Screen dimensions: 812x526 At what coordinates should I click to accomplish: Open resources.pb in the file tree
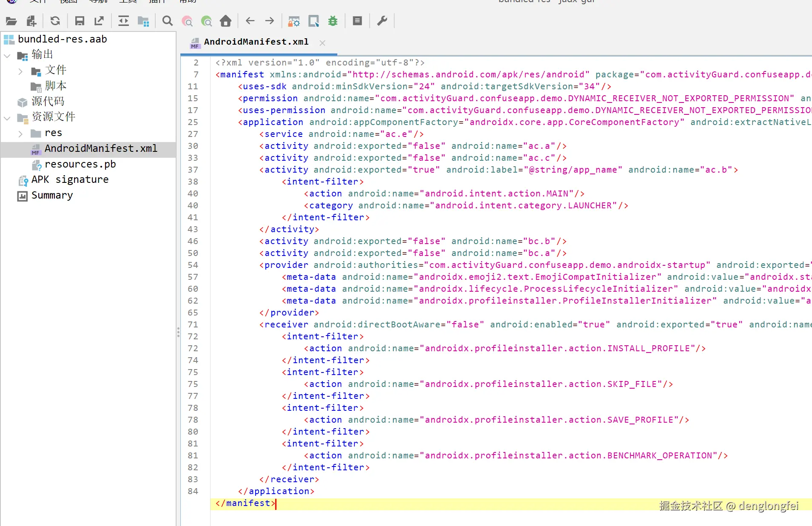click(80, 164)
